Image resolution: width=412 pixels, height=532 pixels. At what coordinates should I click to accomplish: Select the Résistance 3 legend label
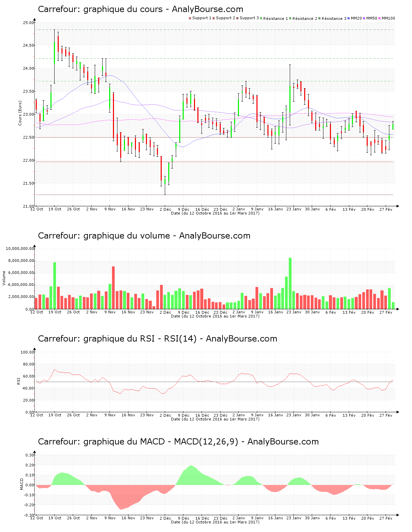(x=334, y=19)
